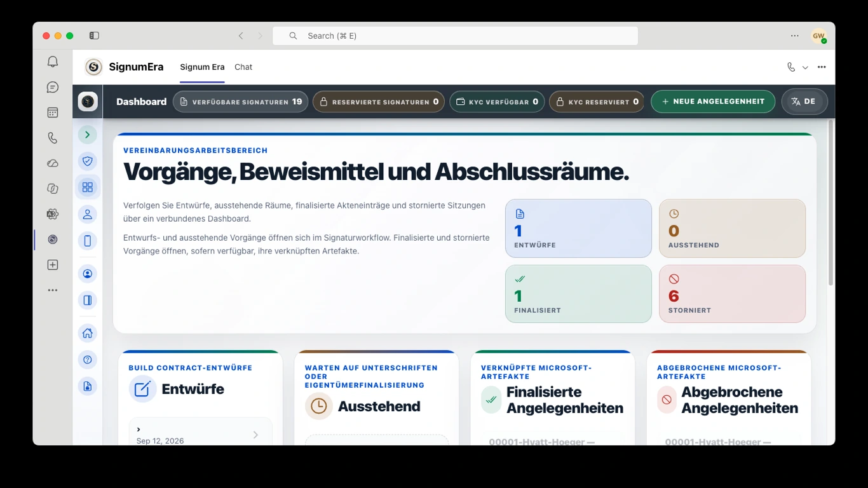This screenshot has height=488, width=868.
Task: Open the GW profile avatar
Action: 818,36
